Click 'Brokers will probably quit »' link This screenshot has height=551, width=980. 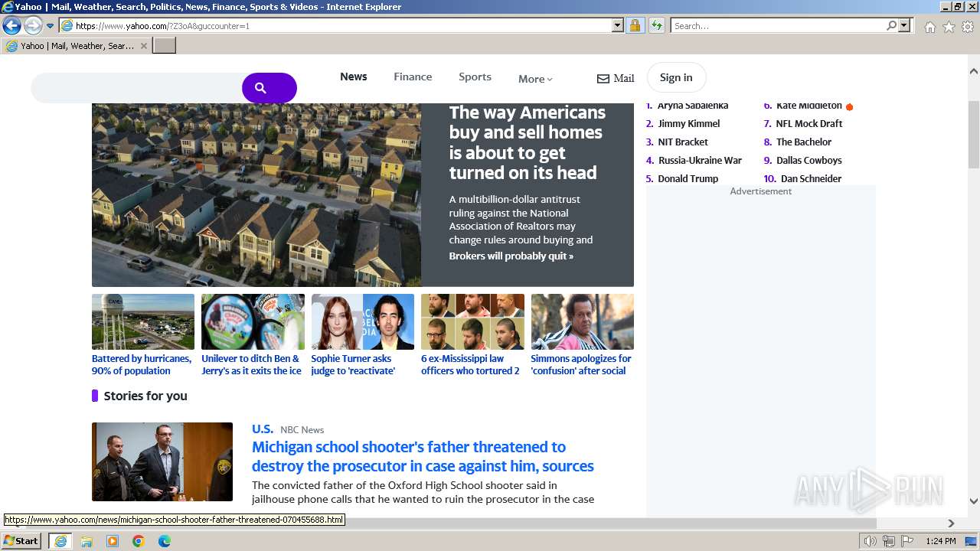511,256
